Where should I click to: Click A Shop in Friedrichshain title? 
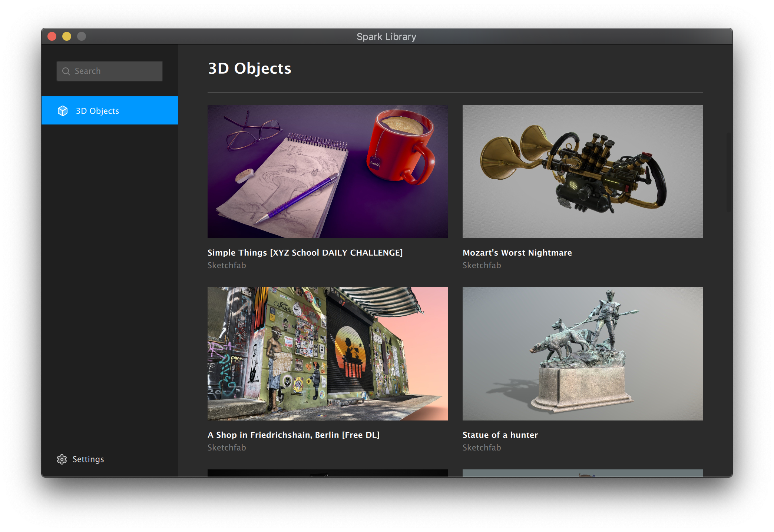[x=293, y=435]
